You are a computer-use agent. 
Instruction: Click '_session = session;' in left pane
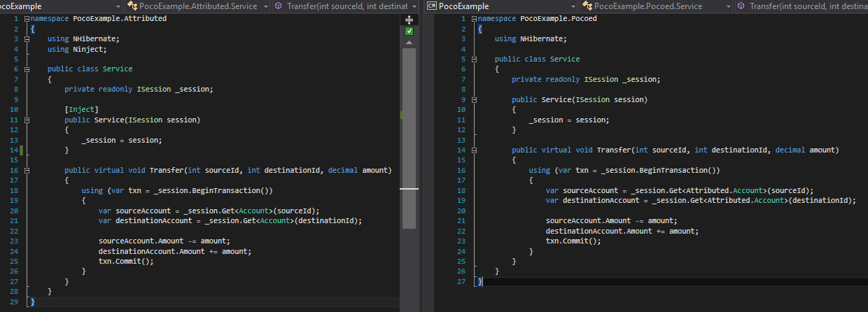tap(122, 140)
